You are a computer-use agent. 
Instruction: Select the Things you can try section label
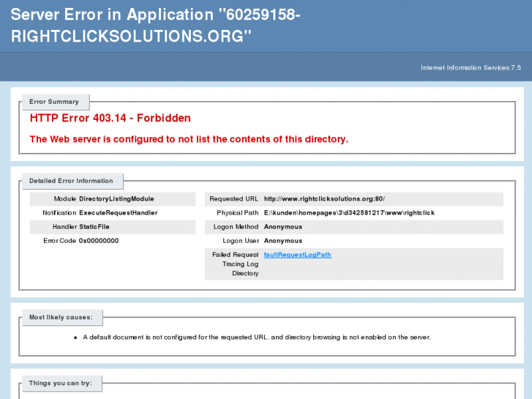[60, 383]
